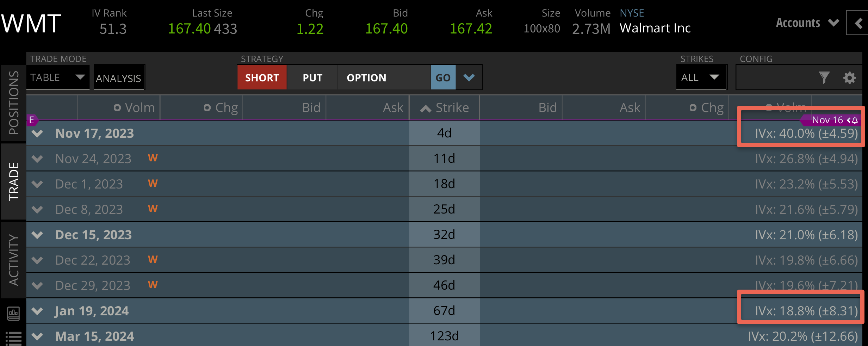Collapse the side panel with the arrow
This screenshot has width=868, height=346.
[x=858, y=23]
